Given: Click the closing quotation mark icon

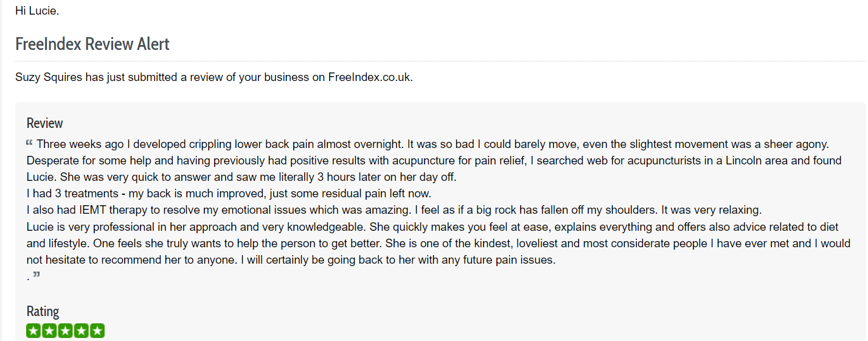Looking at the screenshot, I should [x=36, y=275].
